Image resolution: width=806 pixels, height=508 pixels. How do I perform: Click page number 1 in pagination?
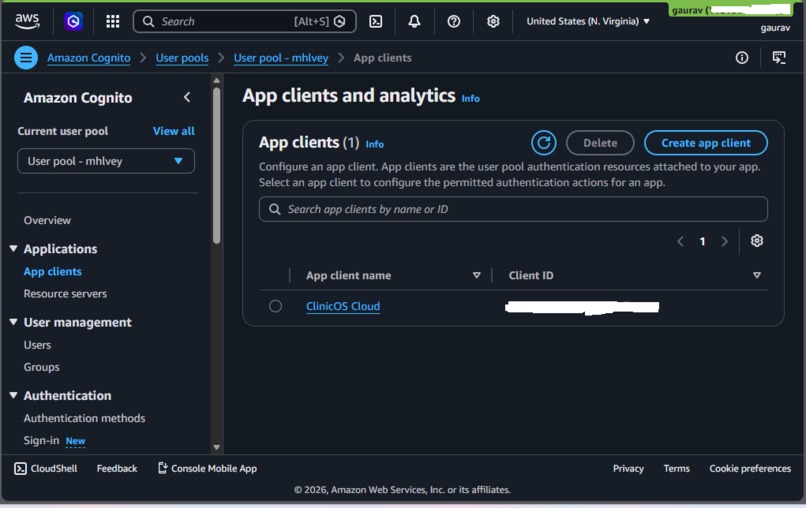(702, 241)
